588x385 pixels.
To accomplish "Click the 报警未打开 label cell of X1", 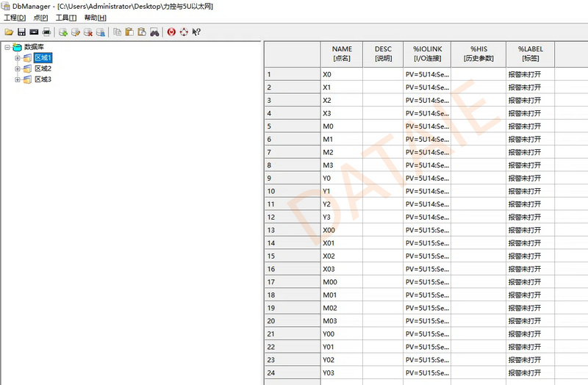I will coord(530,87).
